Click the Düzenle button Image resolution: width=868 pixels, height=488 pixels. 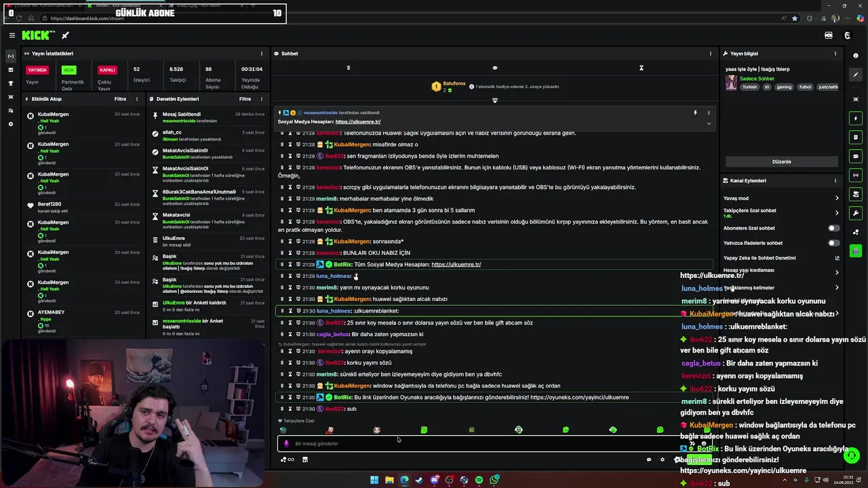click(781, 162)
